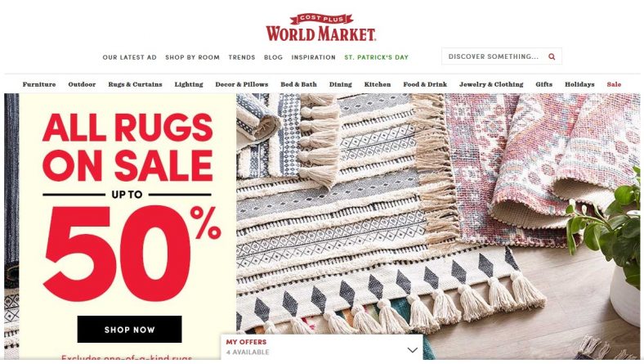Expand the My Offers chevron
644x364 pixels.
pyautogui.click(x=412, y=350)
